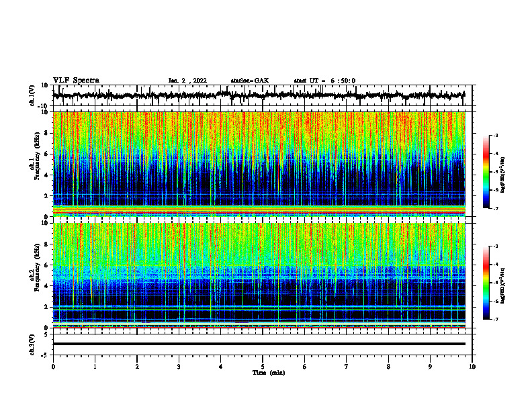Click the time axis tick label "3"
This screenshot has height=411, width=532.
click(179, 367)
